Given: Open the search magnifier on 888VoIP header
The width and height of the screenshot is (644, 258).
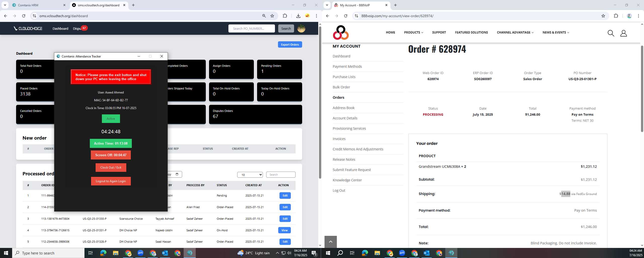Looking at the screenshot, I should 611,33.
